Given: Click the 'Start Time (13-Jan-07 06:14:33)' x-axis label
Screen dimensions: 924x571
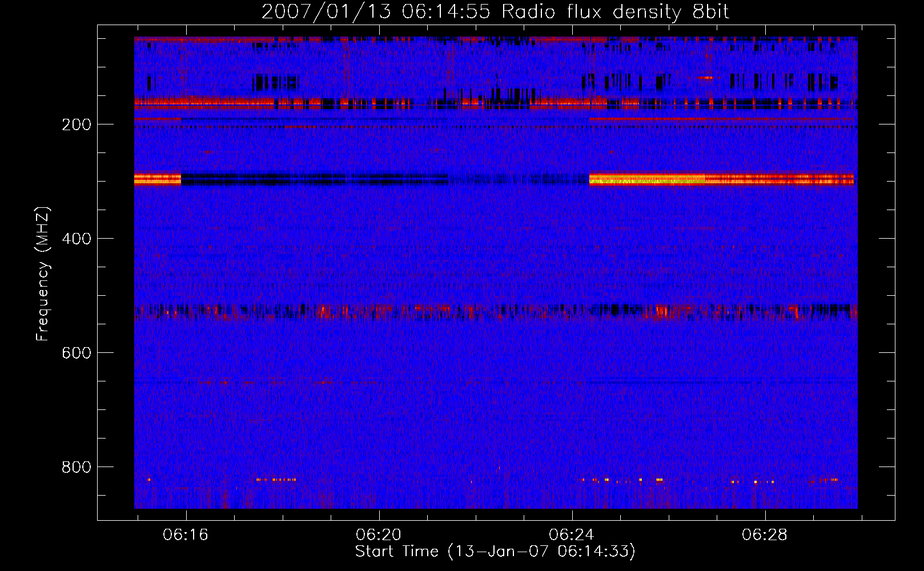Looking at the screenshot, I should pyautogui.click(x=495, y=552).
